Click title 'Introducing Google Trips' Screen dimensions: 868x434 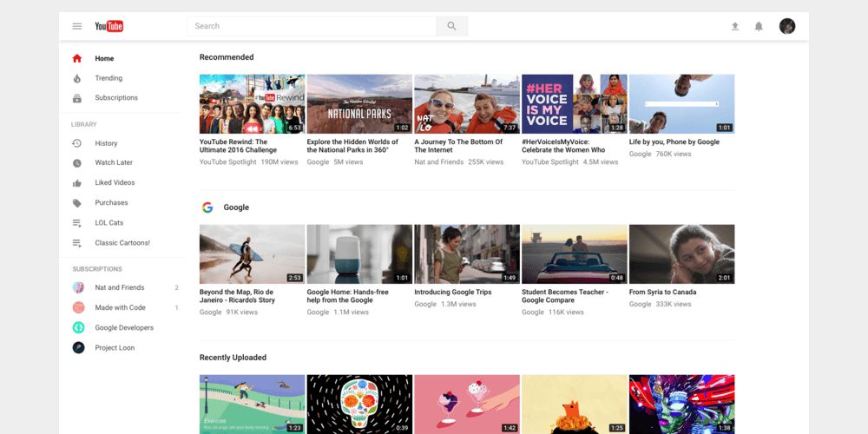coord(453,292)
